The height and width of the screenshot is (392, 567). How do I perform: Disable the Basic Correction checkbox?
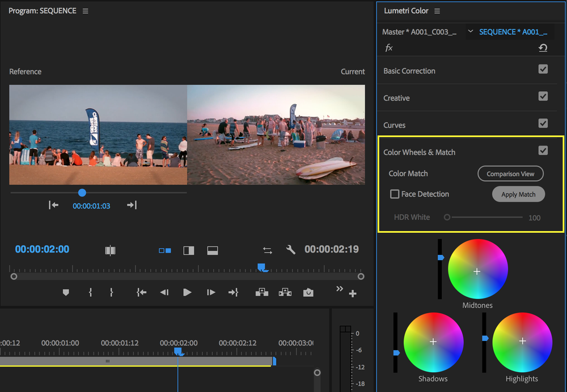tap(543, 69)
